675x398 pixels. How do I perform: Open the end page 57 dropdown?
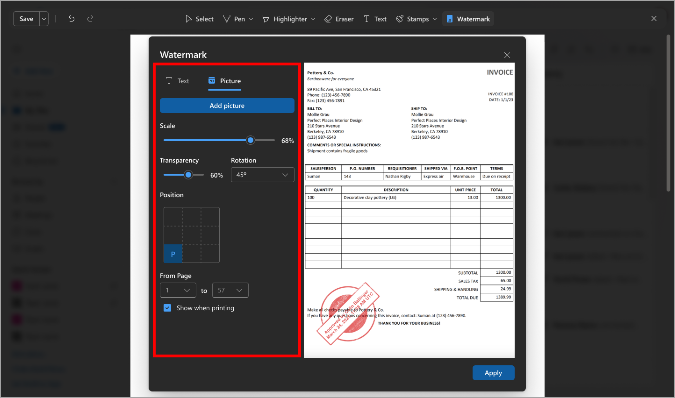pos(230,290)
